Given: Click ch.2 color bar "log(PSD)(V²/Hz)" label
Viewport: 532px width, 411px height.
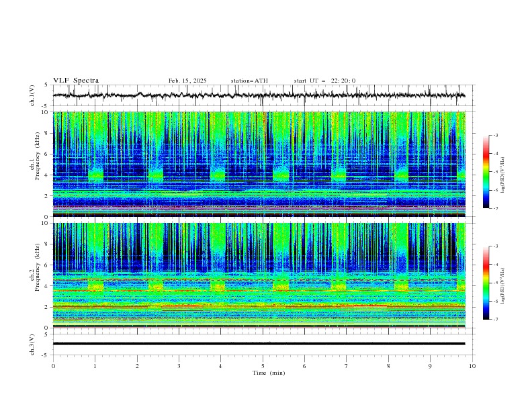Looking at the screenshot, I should click(x=503, y=285).
